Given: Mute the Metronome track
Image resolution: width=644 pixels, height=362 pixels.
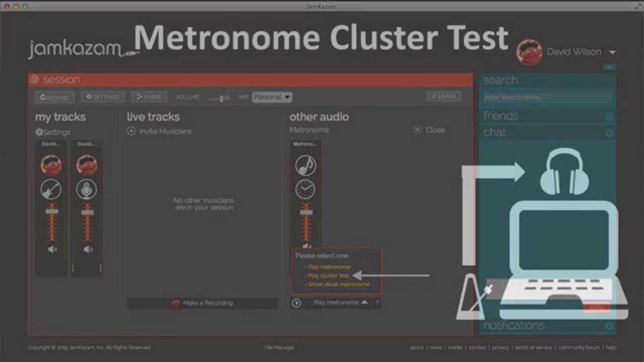Looking at the screenshot, I should point(306,246).
